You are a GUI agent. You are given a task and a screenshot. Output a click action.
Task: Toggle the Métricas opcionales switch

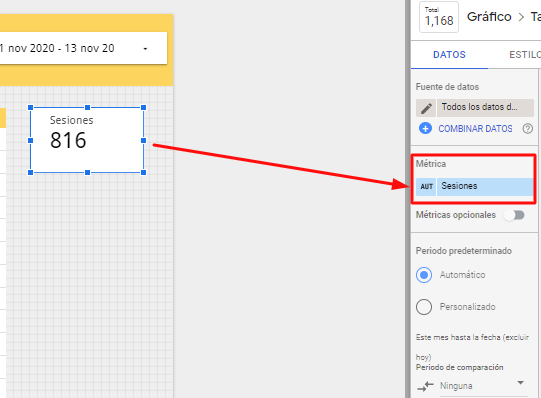514,215
